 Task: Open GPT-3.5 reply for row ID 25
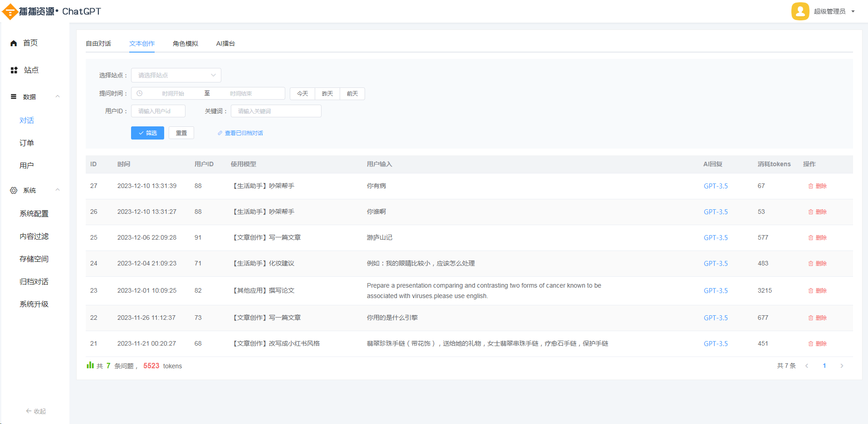716,238
